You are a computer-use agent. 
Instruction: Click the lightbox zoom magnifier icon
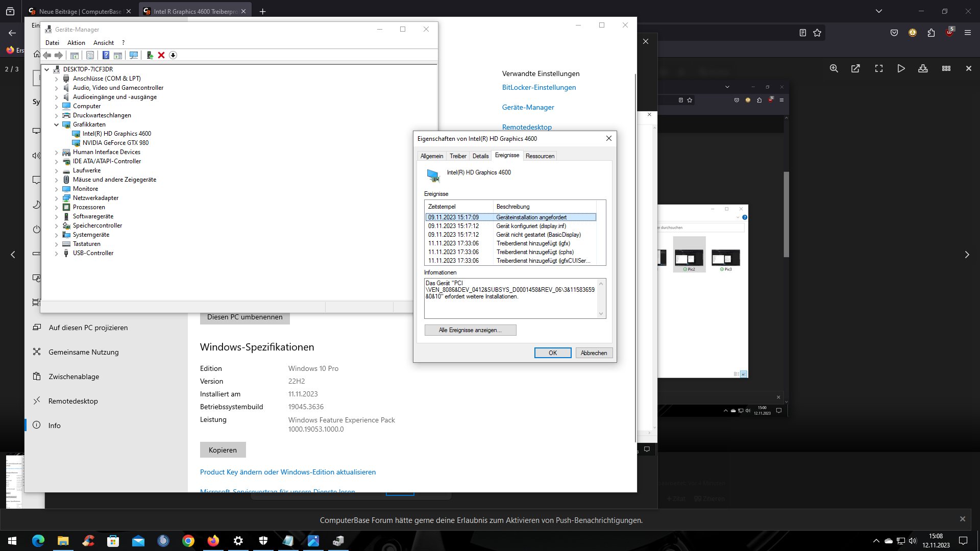tap(834, 68)
